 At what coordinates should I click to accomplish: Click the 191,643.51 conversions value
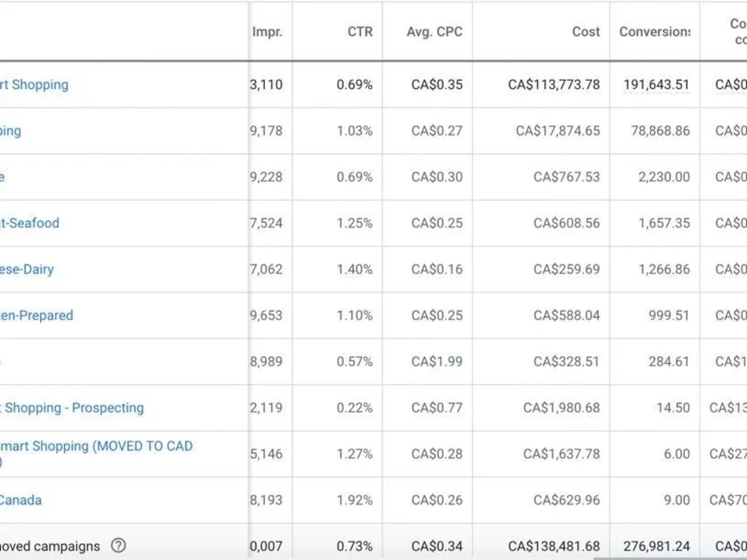pyautogui.click(x=657, y=85)
